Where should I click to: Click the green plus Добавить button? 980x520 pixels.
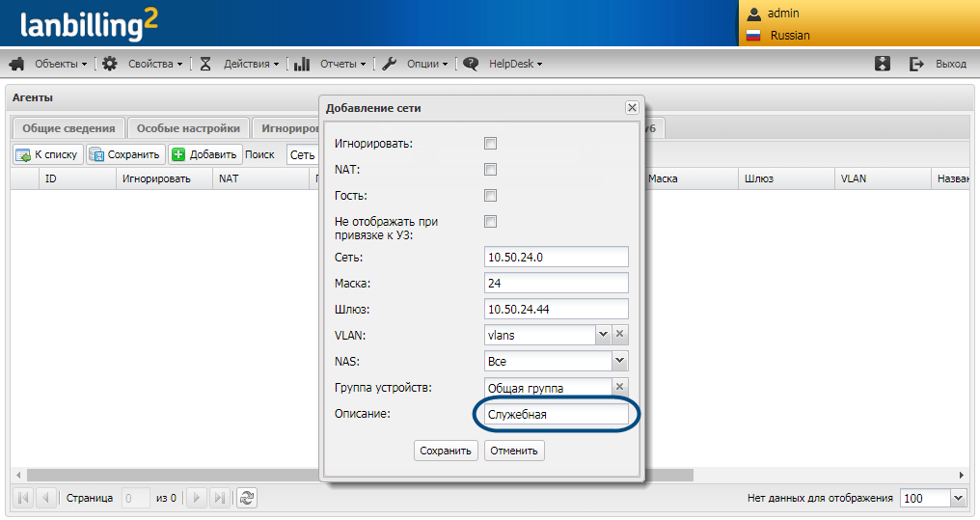tap(205, 154)
